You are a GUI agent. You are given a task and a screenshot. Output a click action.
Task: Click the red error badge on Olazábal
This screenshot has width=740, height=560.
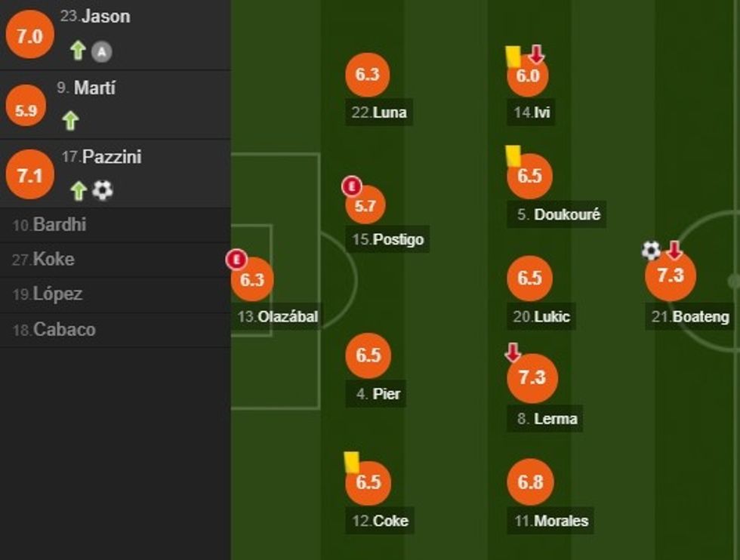point(236,260)
